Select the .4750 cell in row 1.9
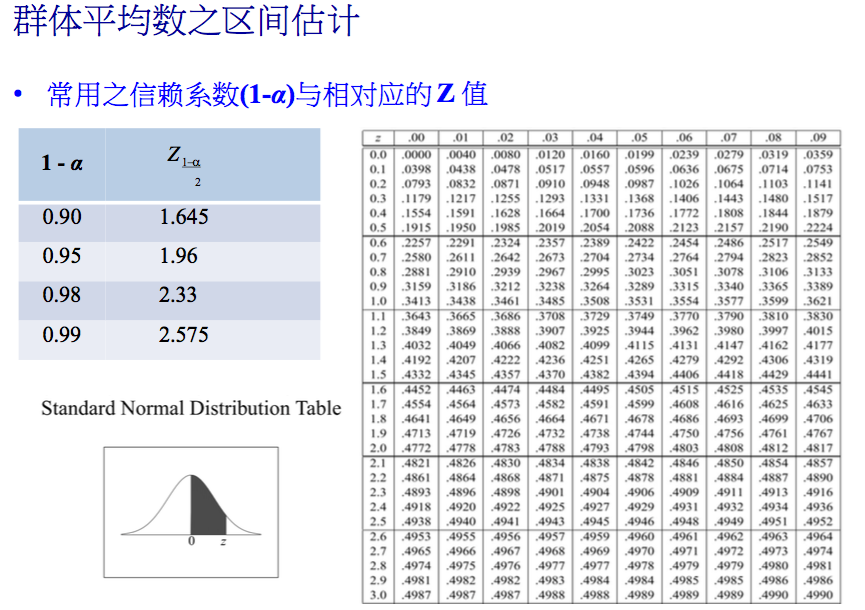This screenshot has height=610, width=865. click(685, 434)
